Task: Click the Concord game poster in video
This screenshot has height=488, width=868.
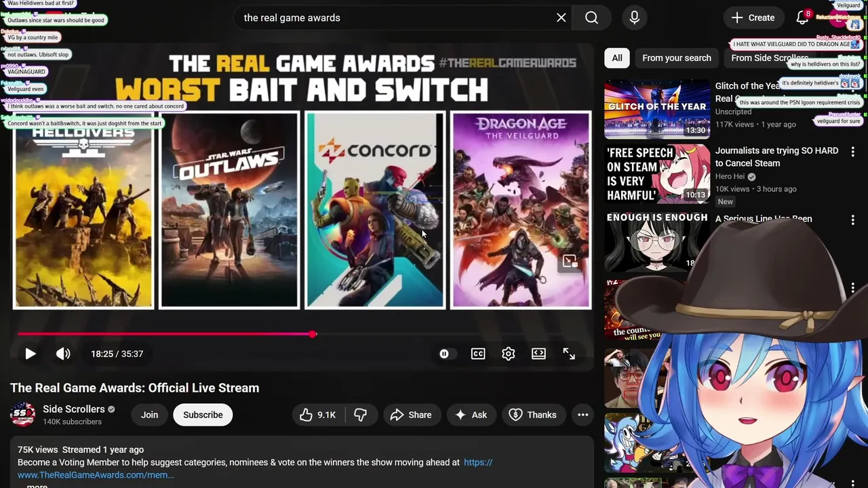Action: (375, 210)
